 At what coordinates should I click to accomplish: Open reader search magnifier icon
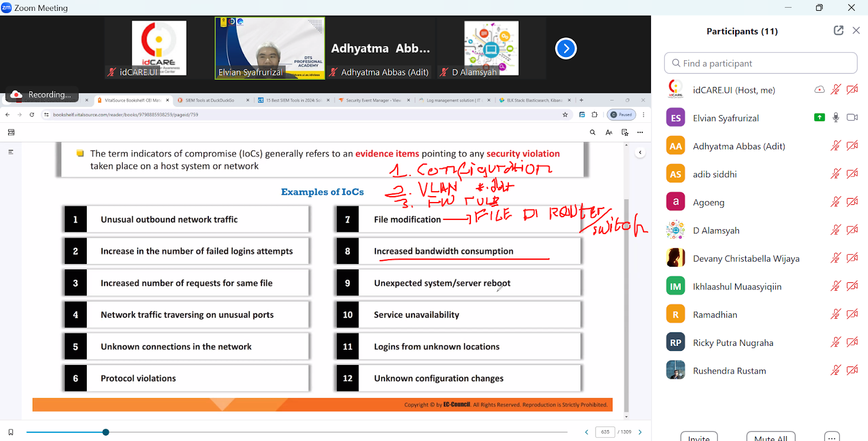[592, 133]
